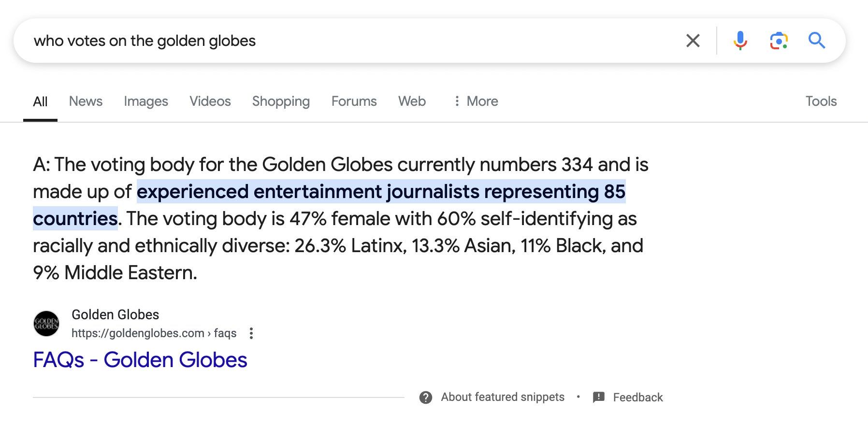Click the Golden Globes site favicon
Viewport: 868px width, 426px height.
46,324
